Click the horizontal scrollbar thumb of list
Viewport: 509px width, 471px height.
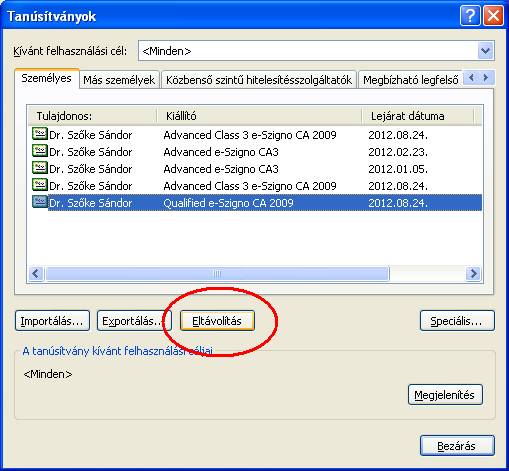click(x=217, y=274)
